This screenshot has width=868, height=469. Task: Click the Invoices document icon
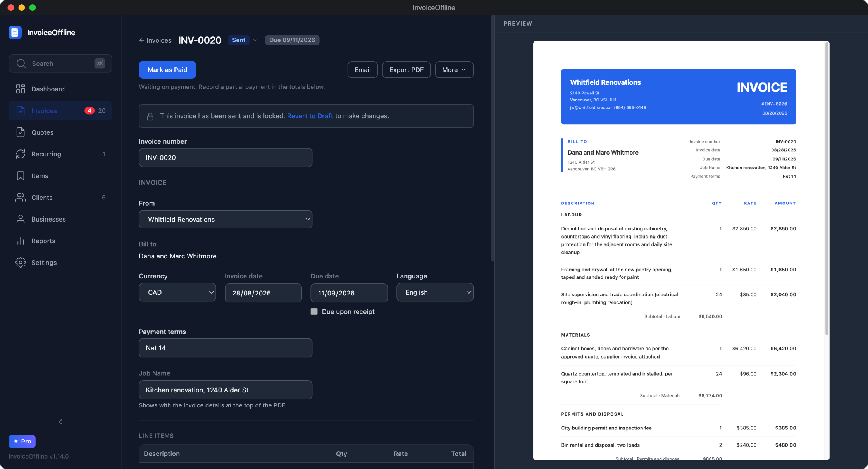coord(21,111)
